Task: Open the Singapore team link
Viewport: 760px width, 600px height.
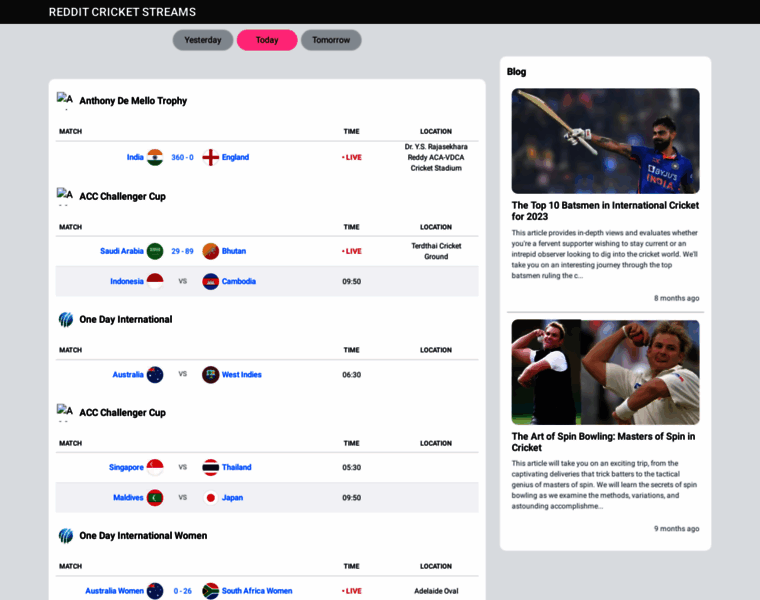Action: click(x=126, y=467)
